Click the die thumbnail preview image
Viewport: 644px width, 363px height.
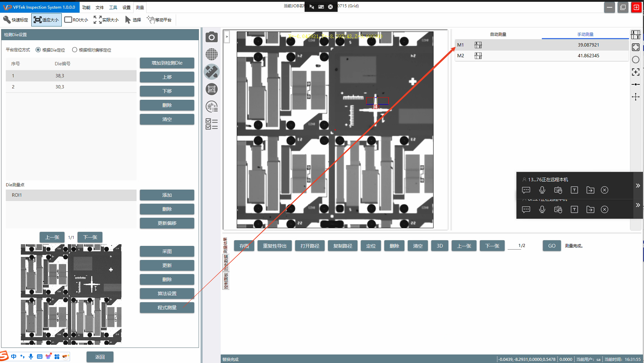click(71, 294)
